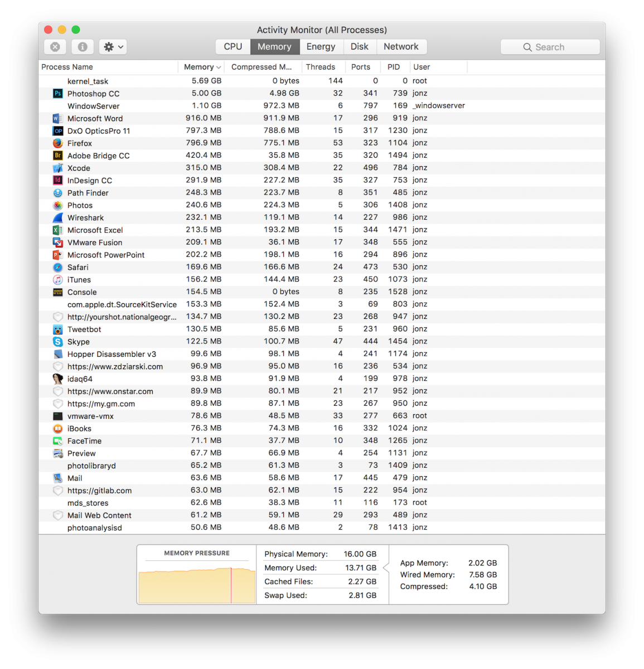Viewport: 644px width, 669px height.
Task: Select the Microsoft Word process icon
Action: click(57, 118)
